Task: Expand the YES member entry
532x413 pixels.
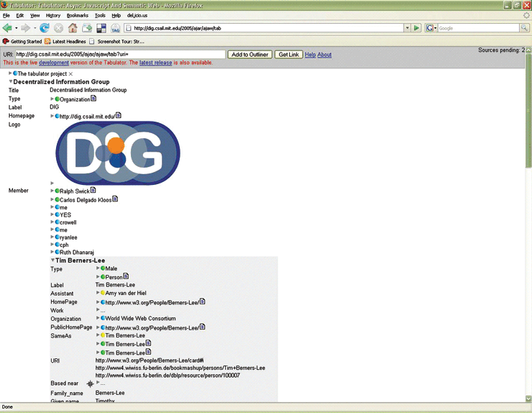Action: [x=52, y=214]
